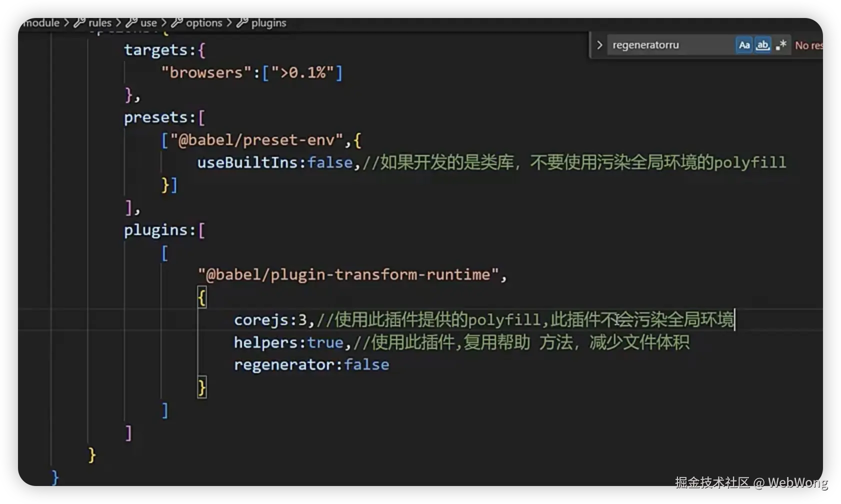Screen dimensions: 841x504
Task: Click the "plugins:[" line
Action: click(x=164, y=230)
